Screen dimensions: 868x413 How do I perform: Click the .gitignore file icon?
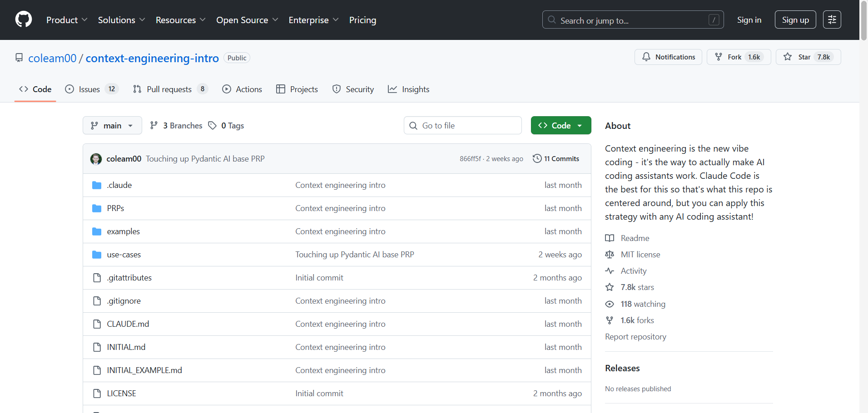(97, 301)
